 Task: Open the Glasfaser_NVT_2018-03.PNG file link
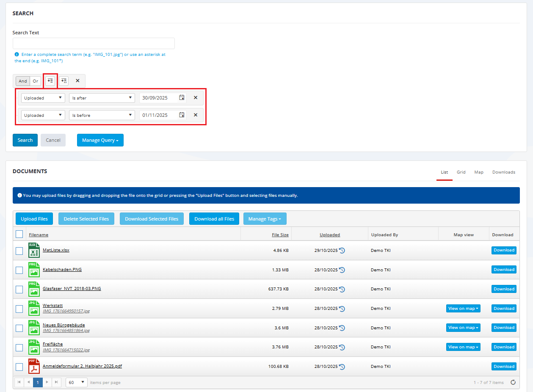pyautogui.click(x=72, y=289)
